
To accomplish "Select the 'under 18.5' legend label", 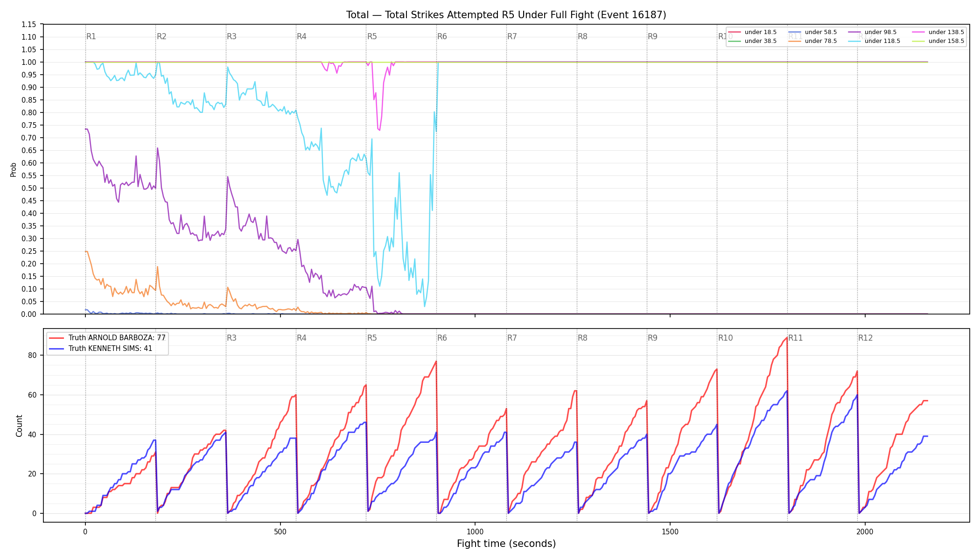I will (x=761, y=32).
